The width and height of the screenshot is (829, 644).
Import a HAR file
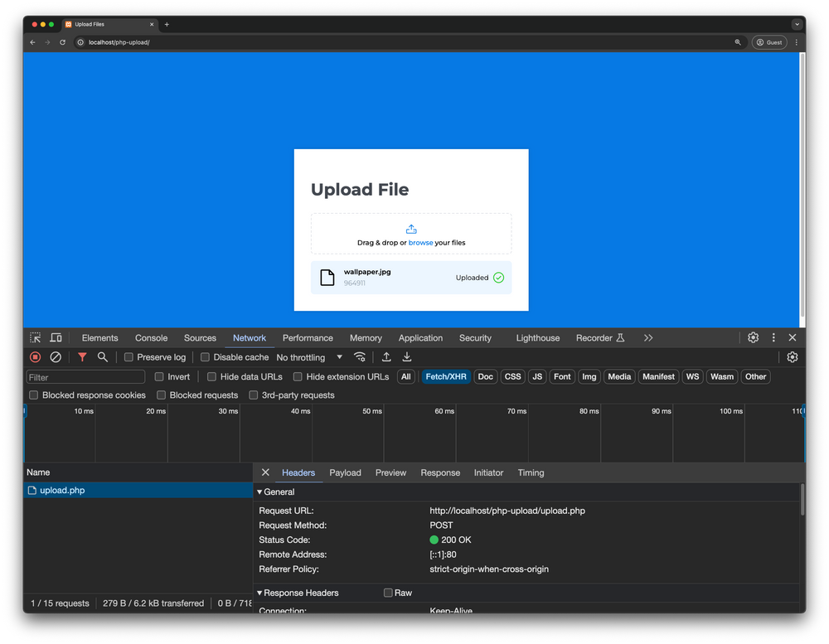386,356
